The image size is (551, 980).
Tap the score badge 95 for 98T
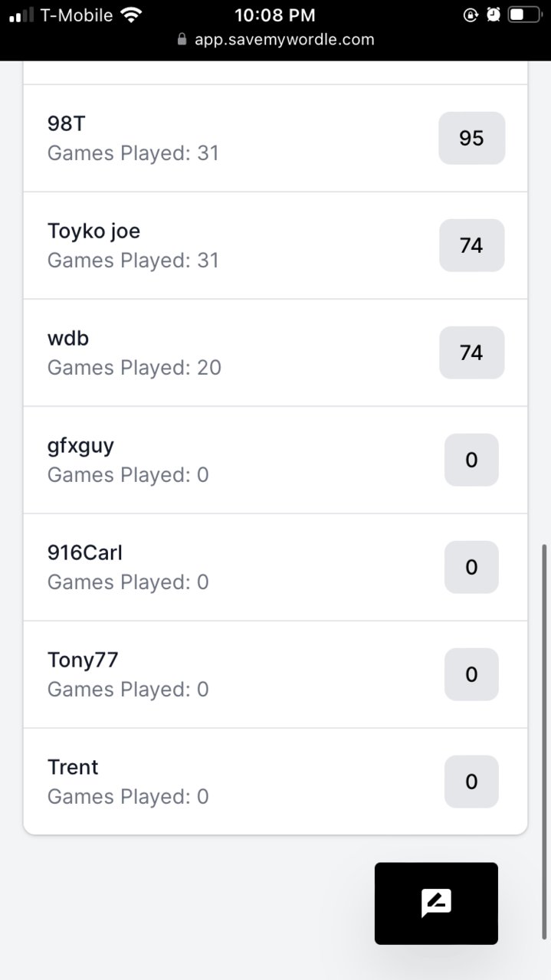[x=471, y=138]
